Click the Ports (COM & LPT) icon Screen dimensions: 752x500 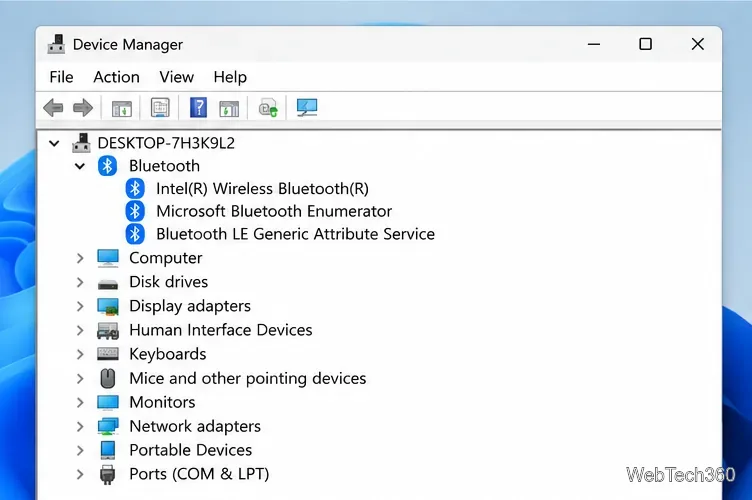pyautogui.click(x=108, y=475)
